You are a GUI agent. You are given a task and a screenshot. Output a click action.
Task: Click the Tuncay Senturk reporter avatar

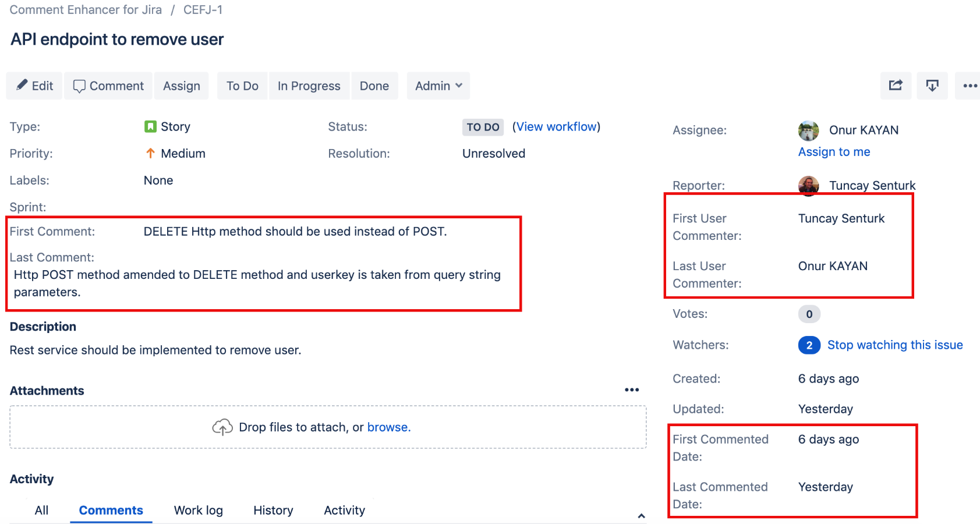[809, 186]
